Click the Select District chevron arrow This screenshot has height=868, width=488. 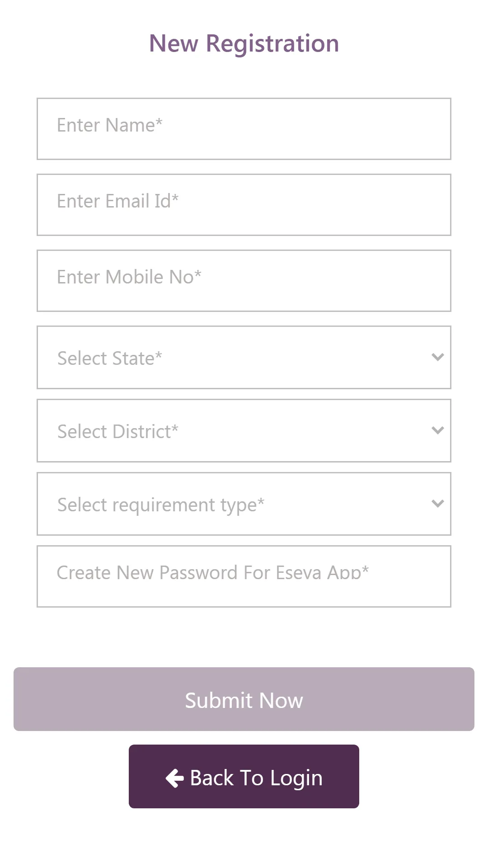(437, 430)
